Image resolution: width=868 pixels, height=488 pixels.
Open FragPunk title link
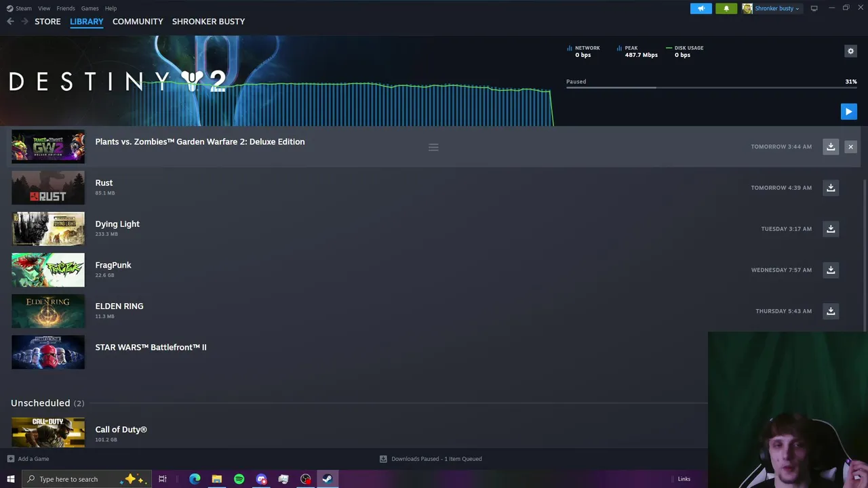113,265
